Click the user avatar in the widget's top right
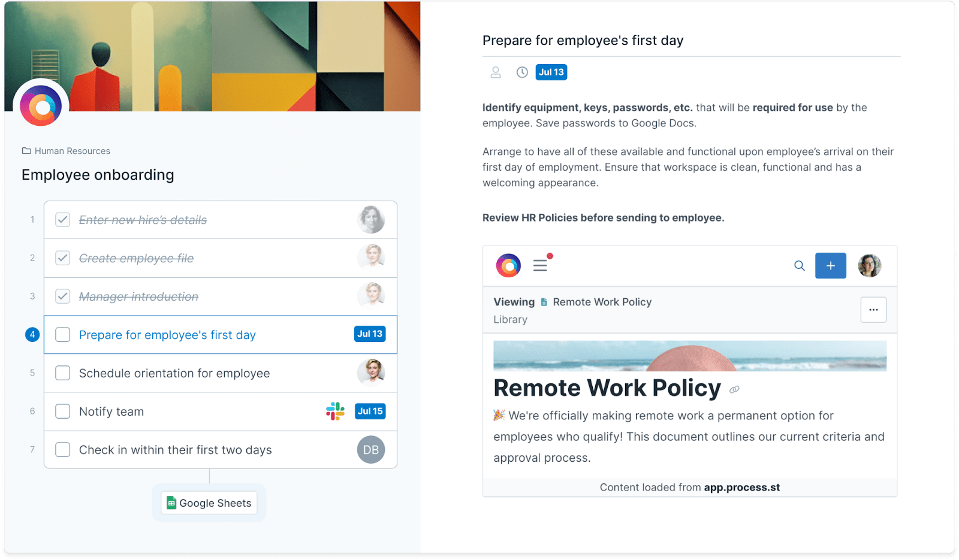 pos(868,265)
